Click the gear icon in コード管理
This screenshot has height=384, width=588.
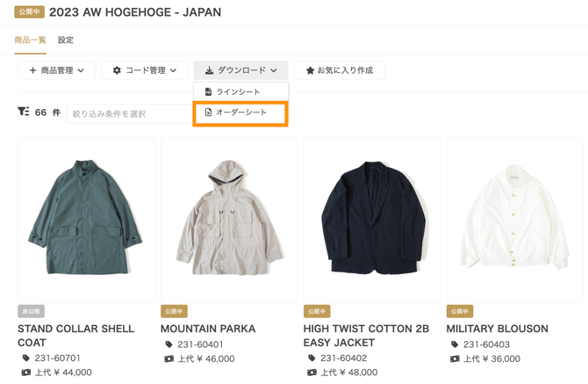point(117,70)
